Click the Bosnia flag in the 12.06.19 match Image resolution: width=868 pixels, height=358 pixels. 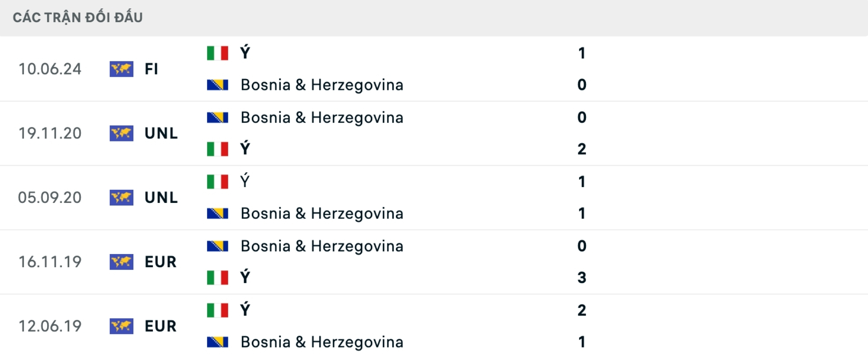(217, 342)
